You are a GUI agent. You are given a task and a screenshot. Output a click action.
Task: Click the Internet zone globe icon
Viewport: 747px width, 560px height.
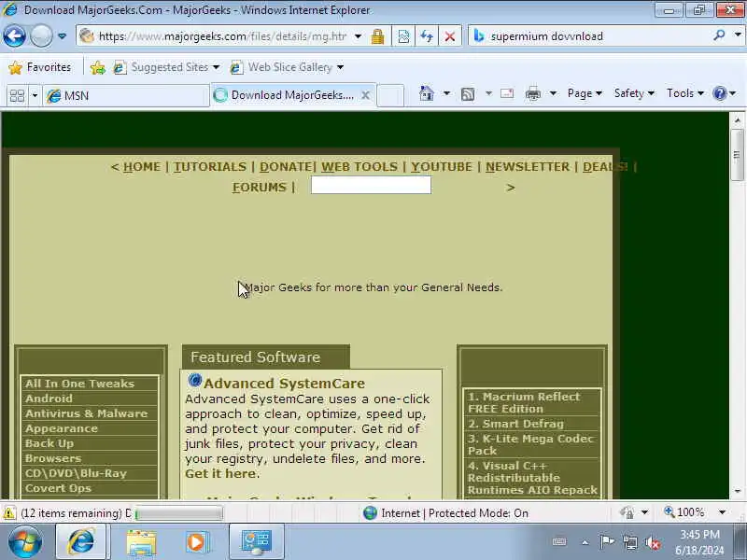[x=370, y=512]
